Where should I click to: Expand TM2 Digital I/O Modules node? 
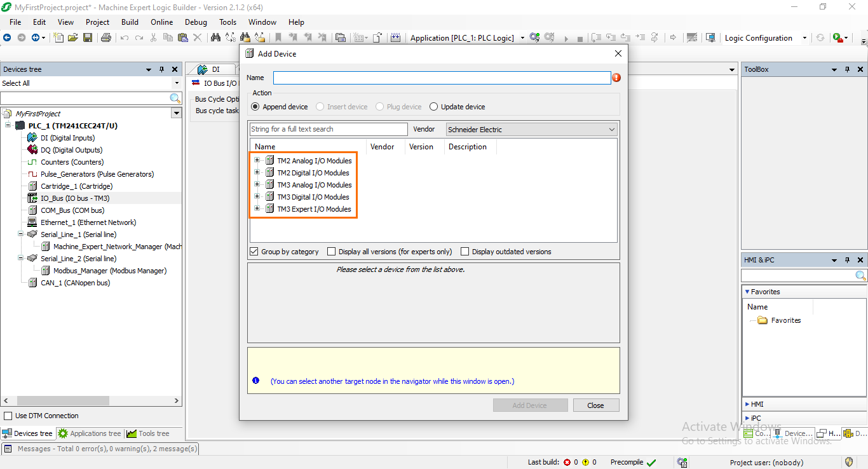(x=257, y=173)
